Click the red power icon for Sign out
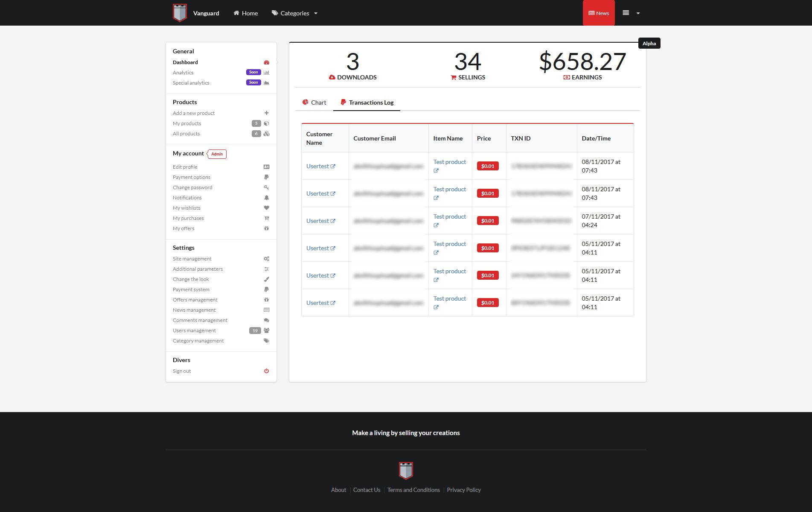Image resolution: width=812 pixels, height=512 pixels. click(x=266, y=371)
